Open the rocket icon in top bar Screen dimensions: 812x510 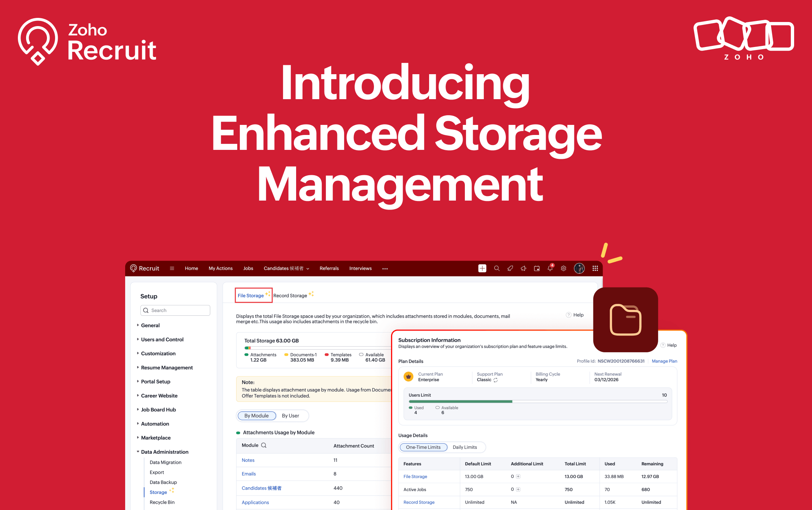click(510, 268)
